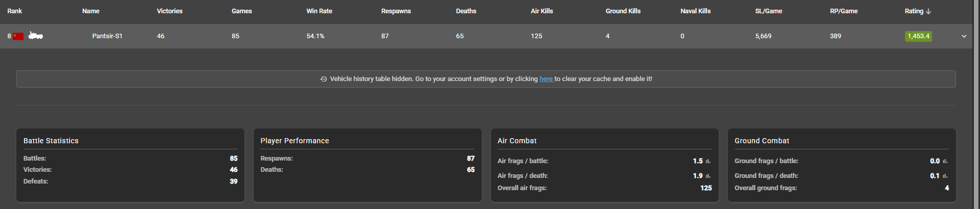Sort by SL/Game column header
This screenshot has height=209, width=980.
[x=769, y=11]
